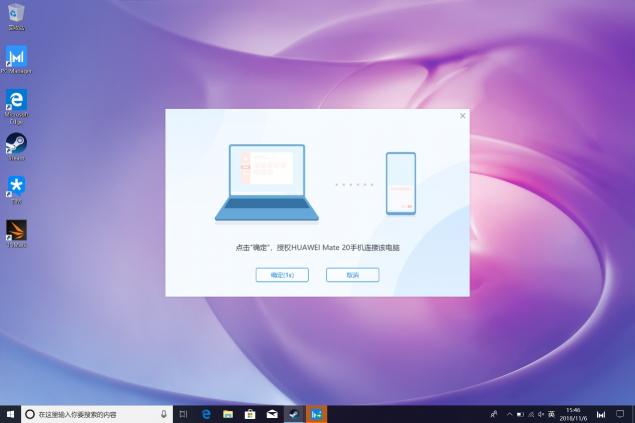Viewport: 635px width, 423px height.
Task: Open the Wi-Fi network icon
Action: (x=531, y=414)
